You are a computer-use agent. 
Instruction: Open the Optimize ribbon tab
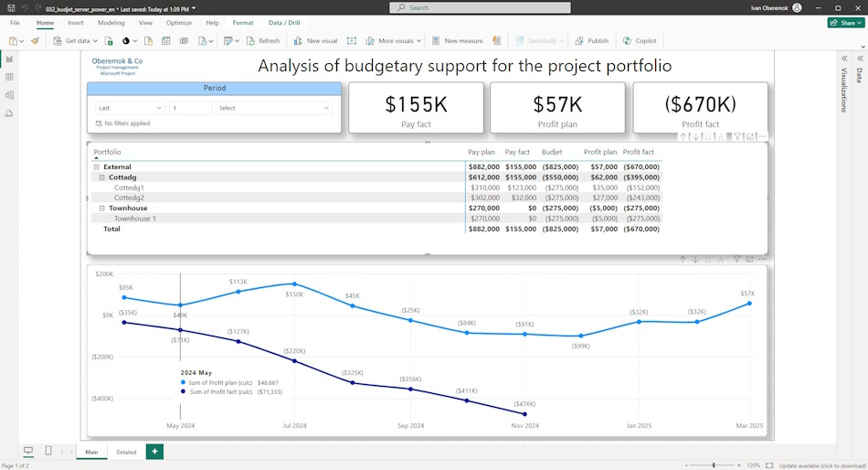179,23
